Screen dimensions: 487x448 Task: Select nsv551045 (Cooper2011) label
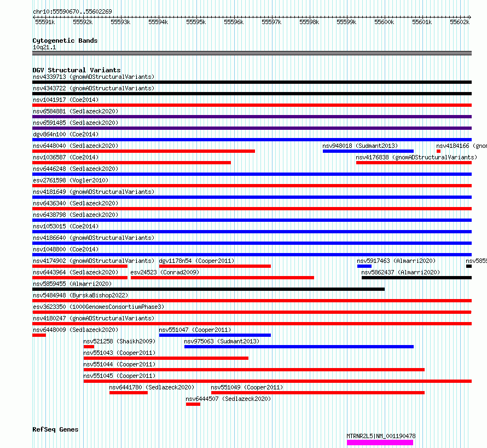(x=119, y=376)
